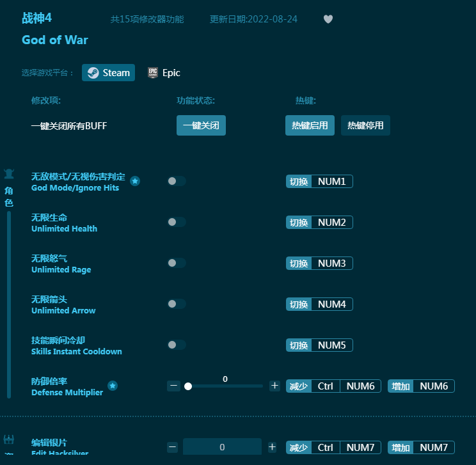Click the 一键关闭 button
Viewport: 476px width, 465px height.
201,125
